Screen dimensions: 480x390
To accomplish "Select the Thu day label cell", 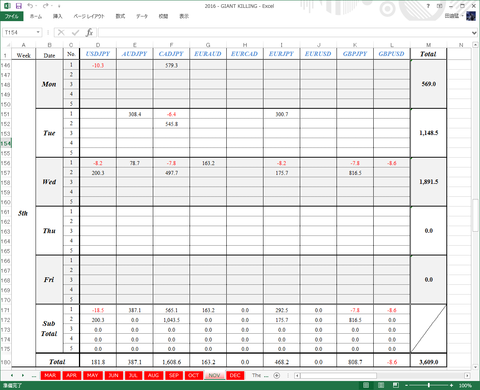I will coord(49,231).
